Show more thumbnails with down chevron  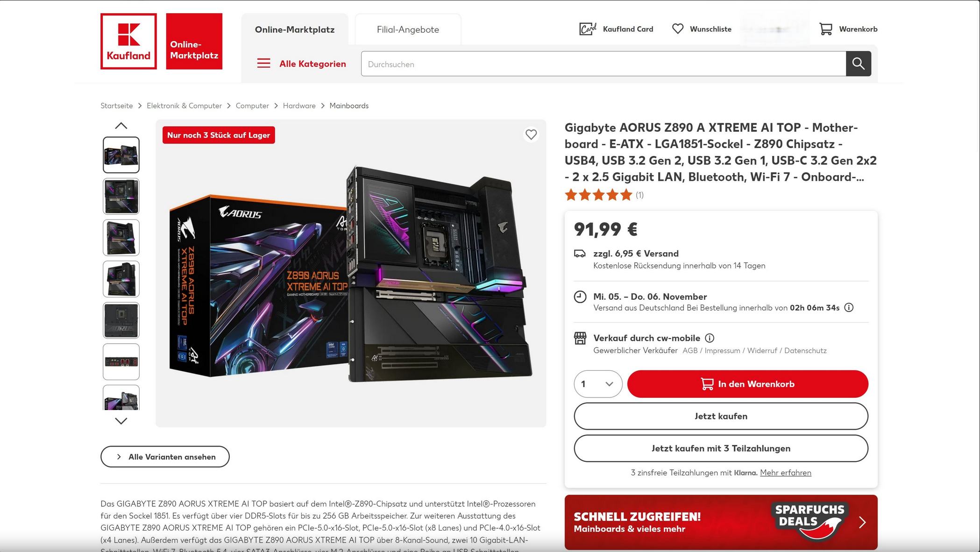(121, 421)
